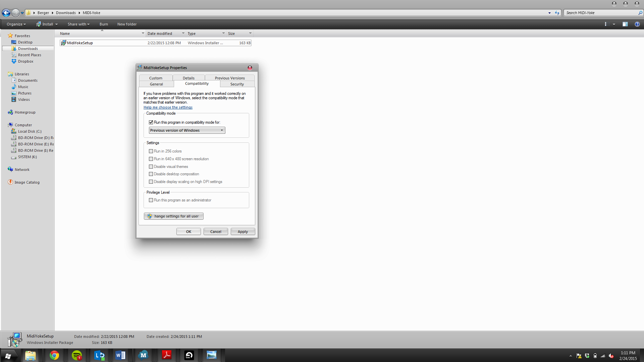
Task: Launch Ableton Live from the taskbar
Action: point(189,355)
